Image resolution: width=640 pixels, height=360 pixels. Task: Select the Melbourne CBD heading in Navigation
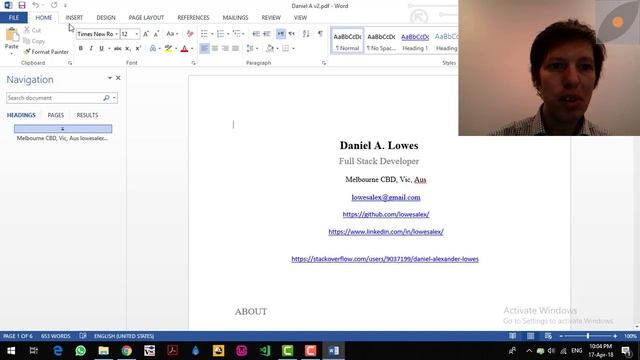(x=62, y=138)
